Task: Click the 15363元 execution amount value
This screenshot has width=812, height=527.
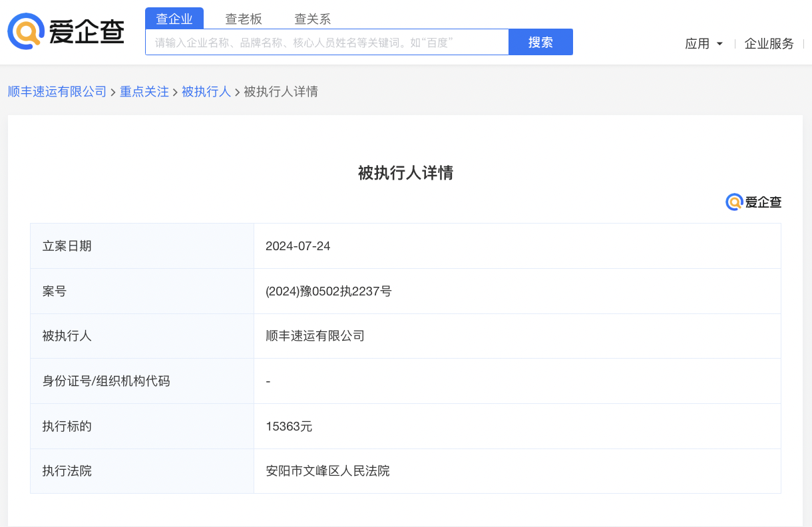Action: (x=289, y=427)
